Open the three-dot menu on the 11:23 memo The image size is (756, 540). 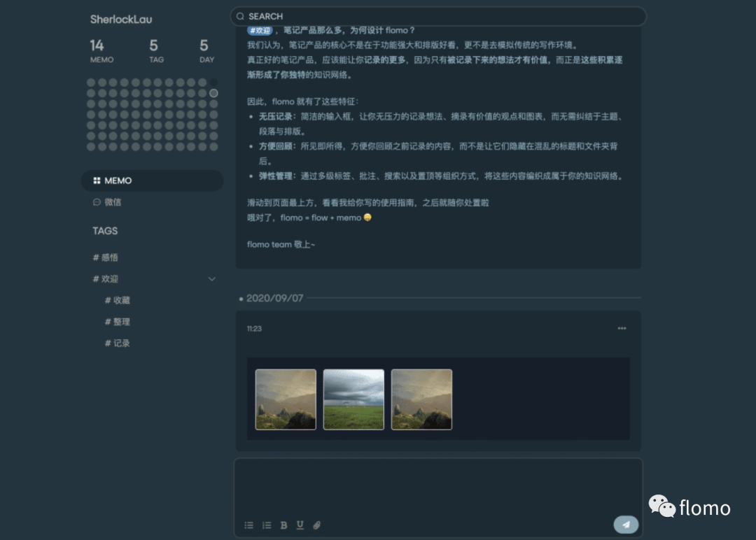(x=622, y=329)
